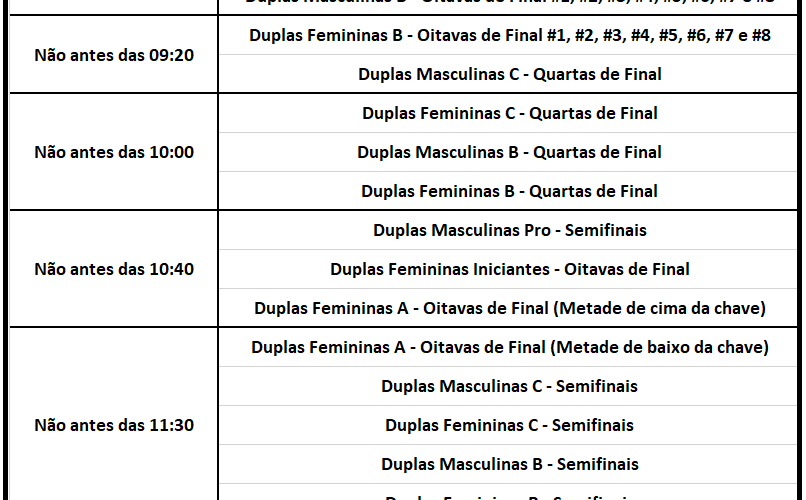Image resolution: width=806 pixels, height=500 pixels.
Task: Select the Duplas Masculinas C Semifinais row
Action: pos(509,386)
